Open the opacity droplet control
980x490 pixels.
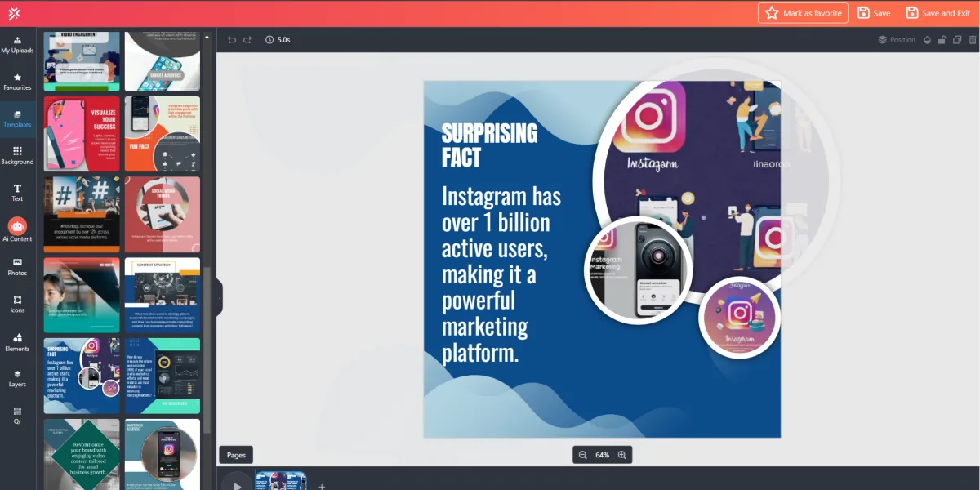coord(927,39)
